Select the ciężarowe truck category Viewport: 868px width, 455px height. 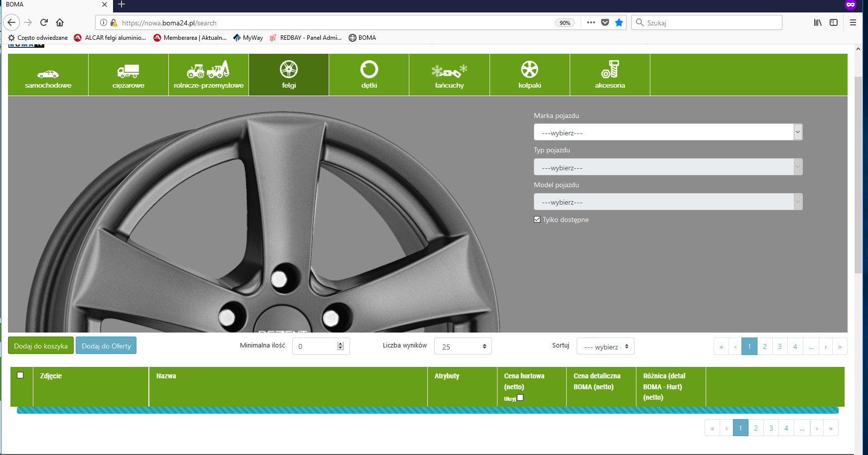coord(128,75)
